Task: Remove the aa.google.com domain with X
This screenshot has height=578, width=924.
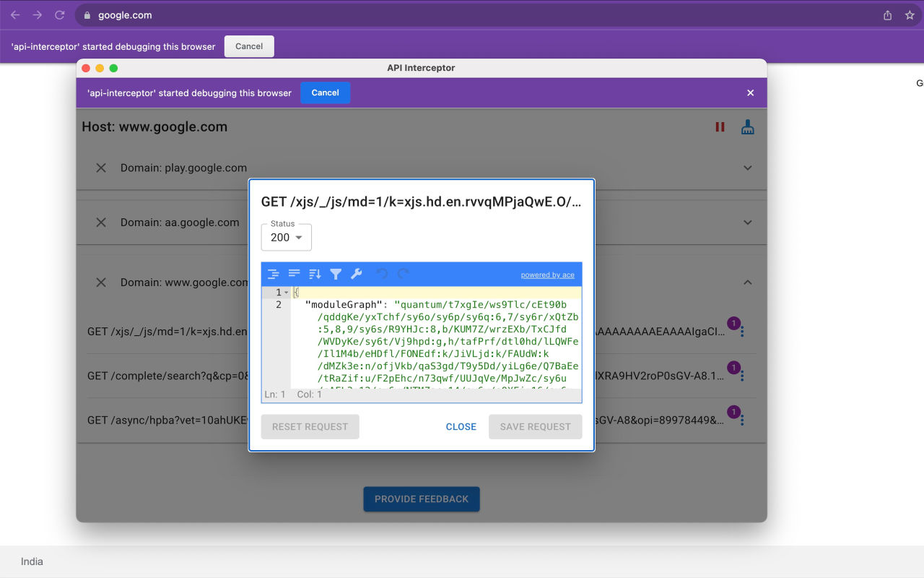Action: click(x=101, y=223)
